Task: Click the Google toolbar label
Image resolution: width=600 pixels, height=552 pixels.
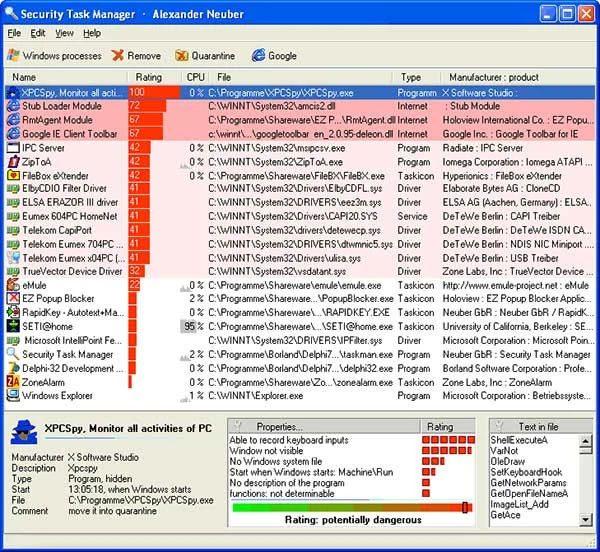Action: 282,56
